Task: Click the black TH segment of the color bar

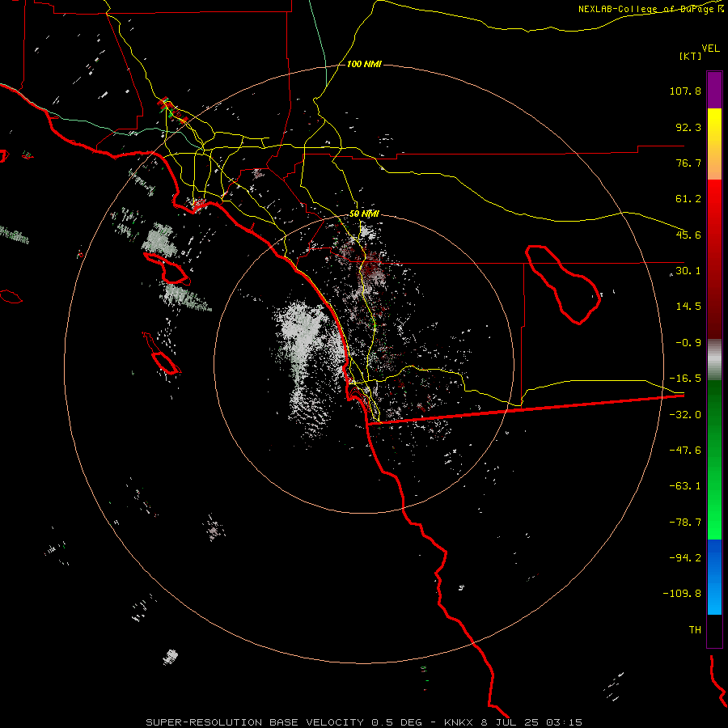Action: pyautogui.click(x=714, y=630)
